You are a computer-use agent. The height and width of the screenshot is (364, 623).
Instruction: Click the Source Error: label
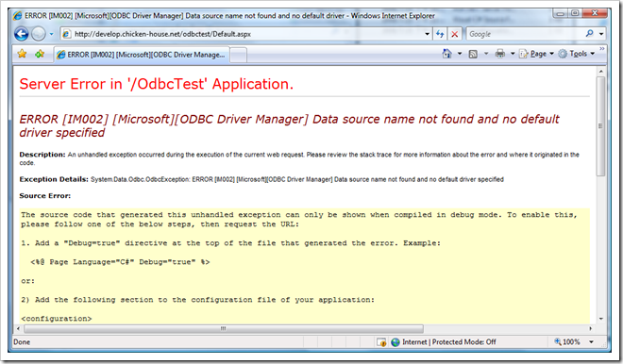[x=45, y=196]
